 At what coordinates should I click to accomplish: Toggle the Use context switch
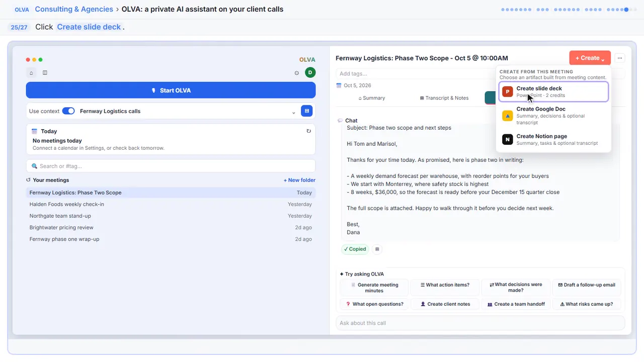(x=68, y=111)
